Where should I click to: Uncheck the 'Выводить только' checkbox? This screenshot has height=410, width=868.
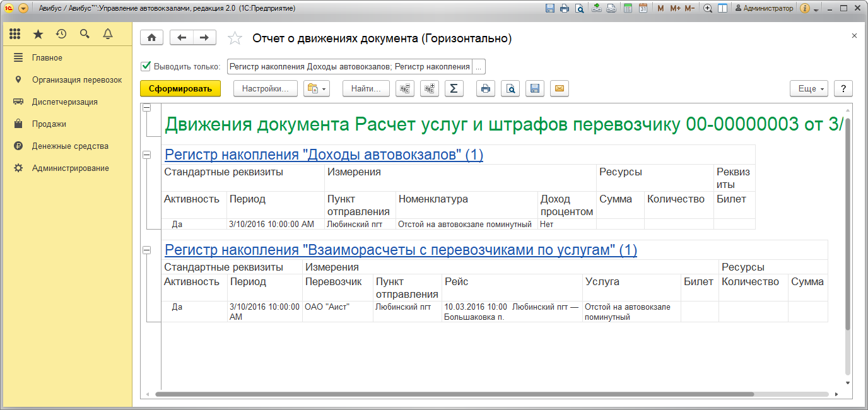(146, 66)
